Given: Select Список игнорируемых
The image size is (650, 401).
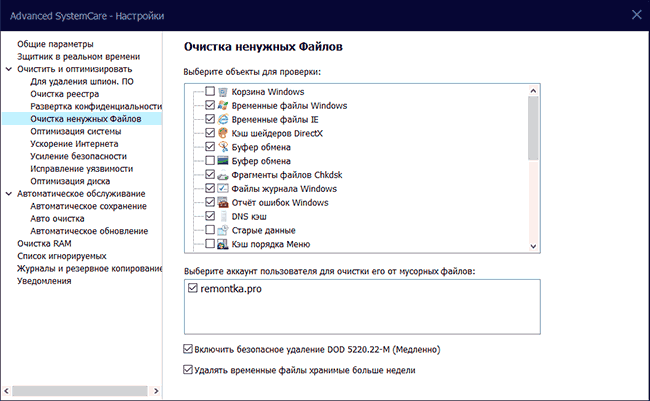Looking at the screenshot, I should [x=62, y=256].
